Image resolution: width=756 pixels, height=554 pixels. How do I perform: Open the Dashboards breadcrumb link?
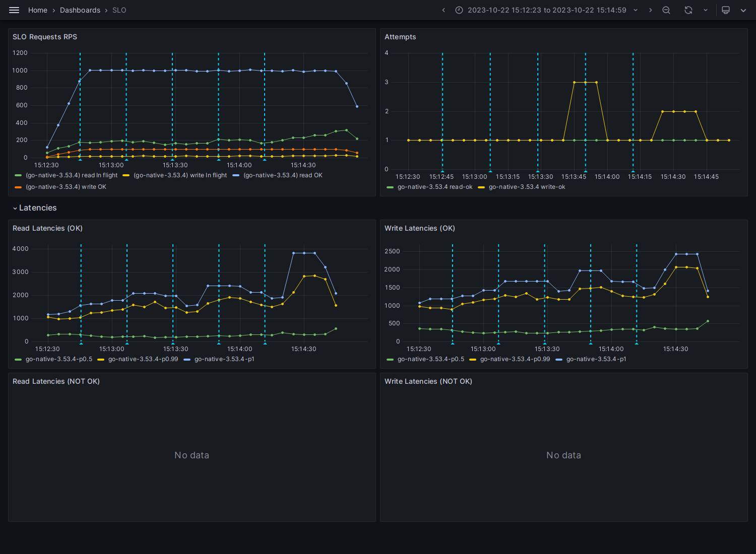click(x=80, y=10)
